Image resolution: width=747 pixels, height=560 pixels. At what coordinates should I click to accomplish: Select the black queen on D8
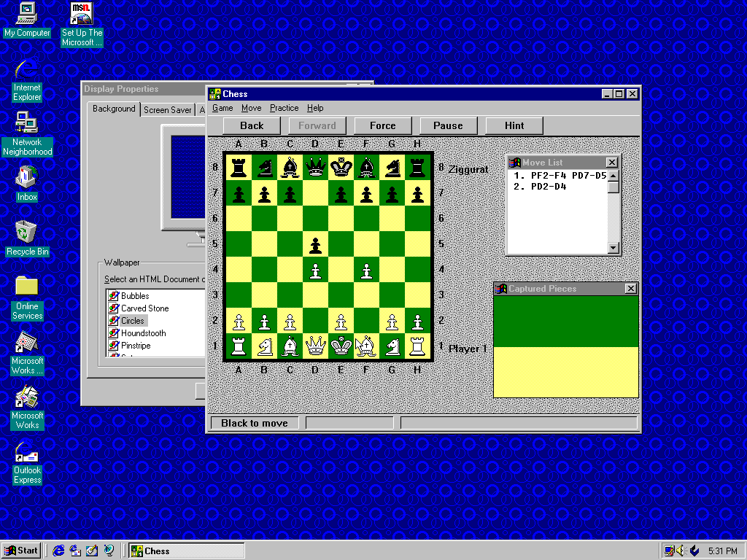(x=315, y=167)
